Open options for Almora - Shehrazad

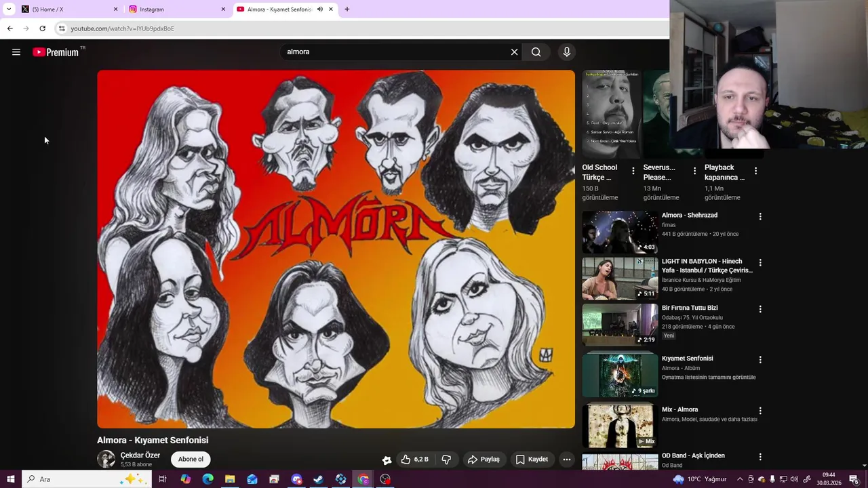(x=760, y=216)
